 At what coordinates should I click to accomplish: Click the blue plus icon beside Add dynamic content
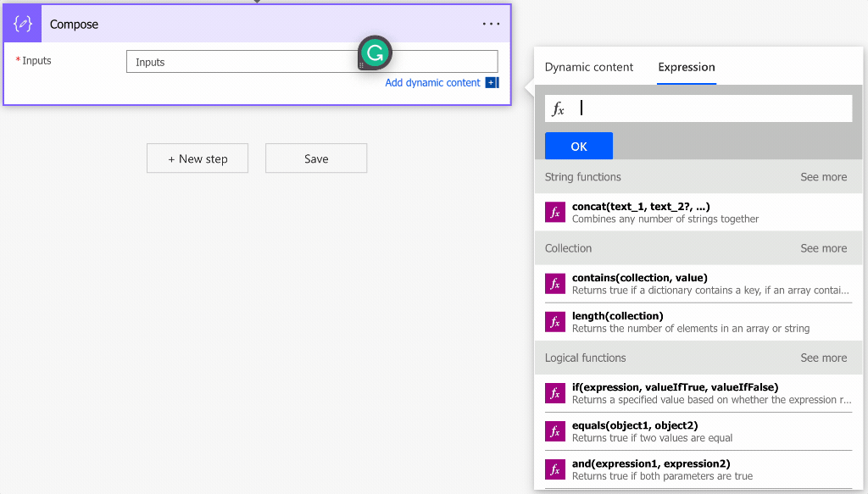491,83
